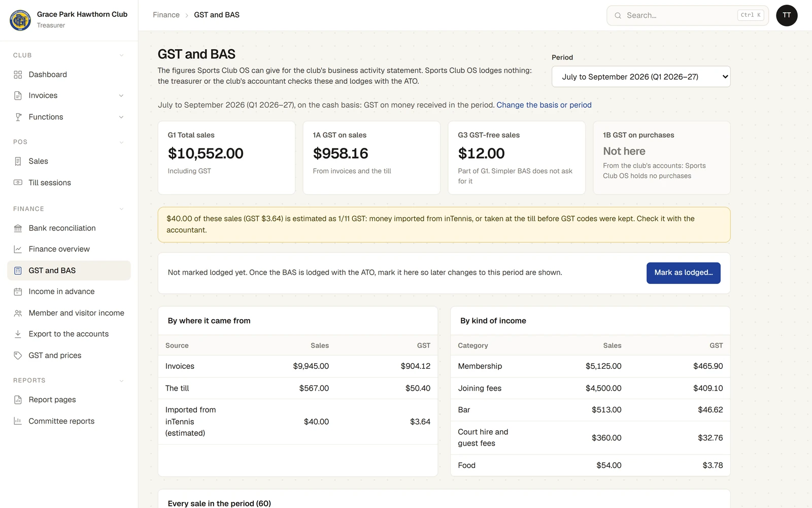Click the Source column header
812x508 pixels.
point(177,345)
